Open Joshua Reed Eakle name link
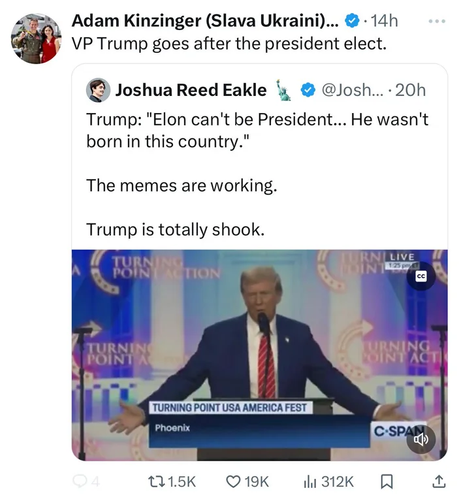Image resolution: width=459 pixels, height=501 pixels. (191, 90)
